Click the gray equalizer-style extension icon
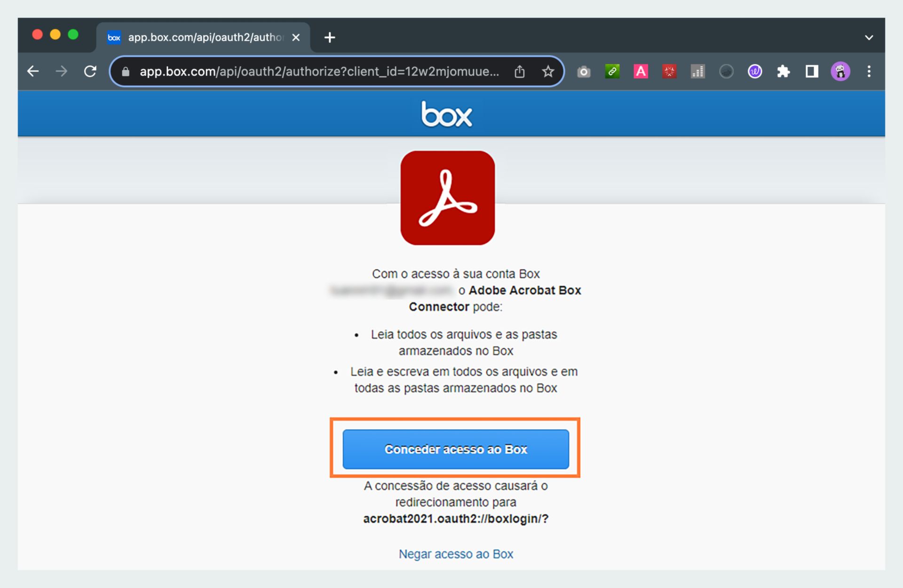The width and height of the screenshot is (903, 588). [x=697, y=71]
